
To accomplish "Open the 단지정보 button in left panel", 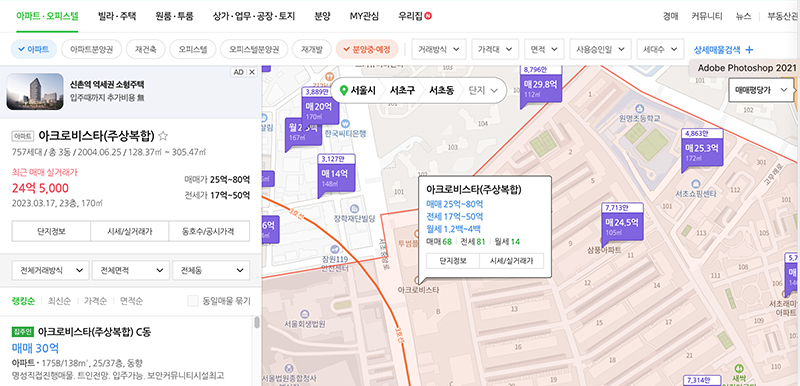I will [x=51, y=231].
